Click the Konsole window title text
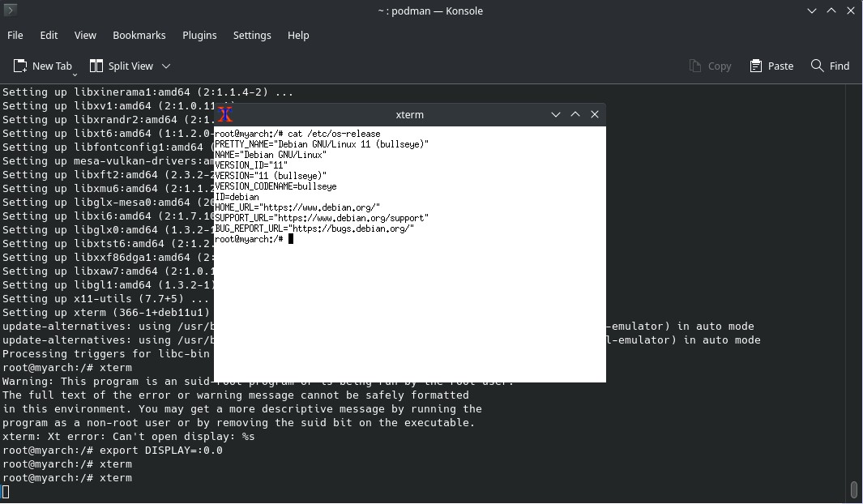The width and height of the screenshot is (863, 504). tap(430, 11)
